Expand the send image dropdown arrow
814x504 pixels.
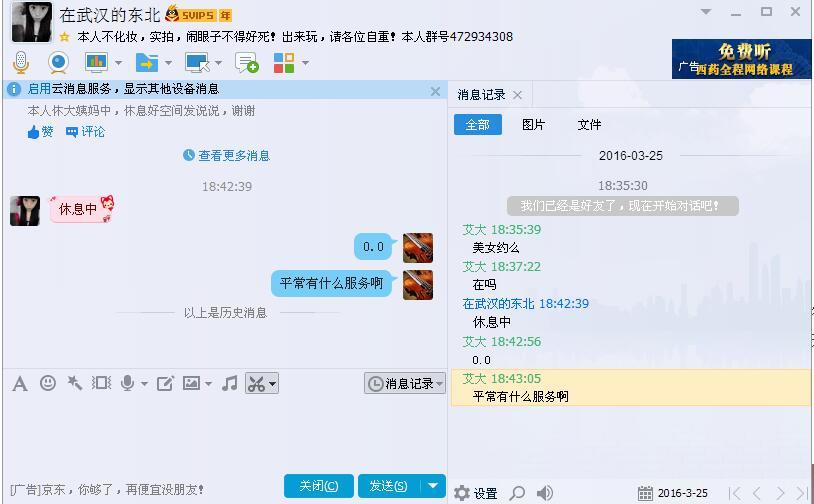(208, 384)
